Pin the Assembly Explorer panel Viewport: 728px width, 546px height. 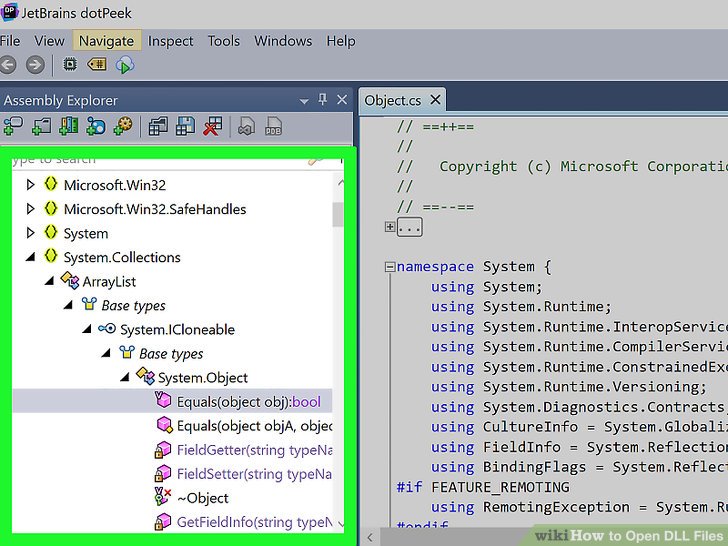(x=323, y=99)
